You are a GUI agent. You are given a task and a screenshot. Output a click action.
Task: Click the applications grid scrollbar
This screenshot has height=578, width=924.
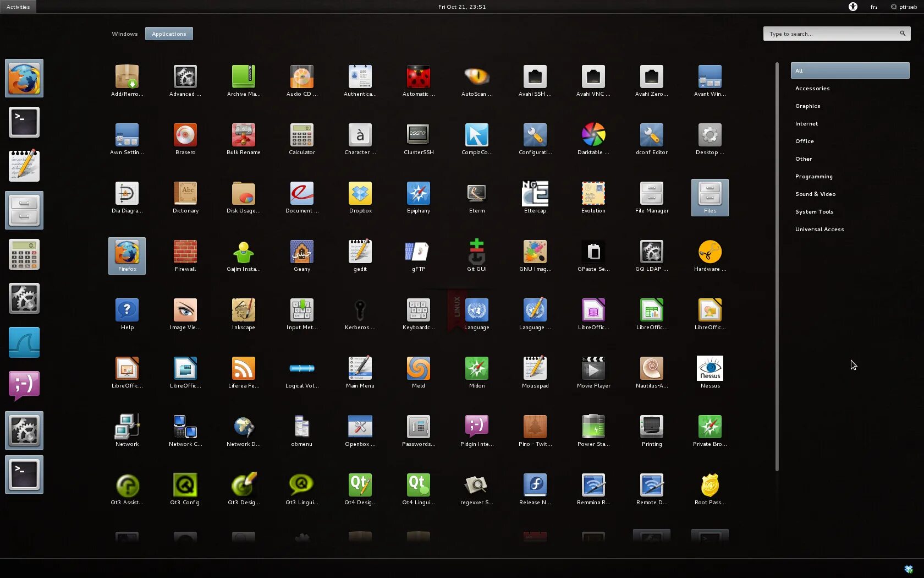tap(777, 267)
